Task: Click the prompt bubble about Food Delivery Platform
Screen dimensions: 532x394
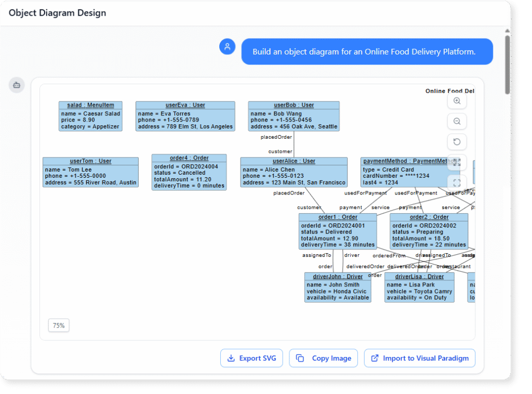Action: click(x=367, y=51)
